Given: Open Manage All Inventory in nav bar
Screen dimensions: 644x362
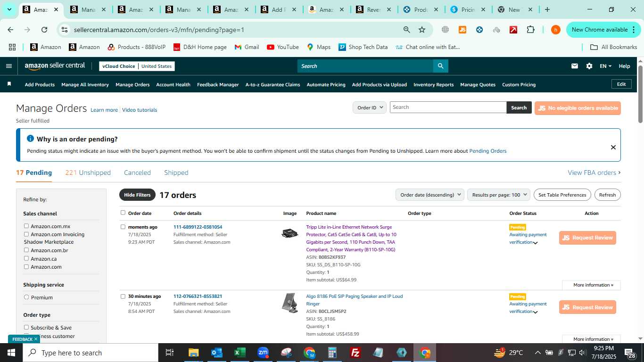Looking at the screenshot, I should tap(85, 85).
